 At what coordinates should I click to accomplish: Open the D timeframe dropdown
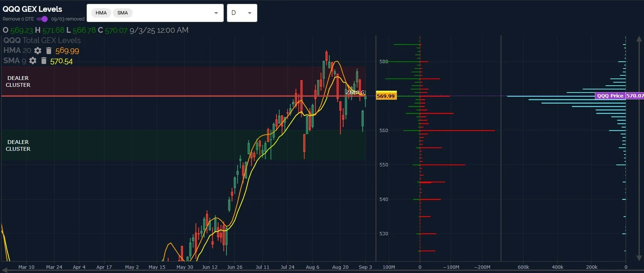[x=242, y=13]
